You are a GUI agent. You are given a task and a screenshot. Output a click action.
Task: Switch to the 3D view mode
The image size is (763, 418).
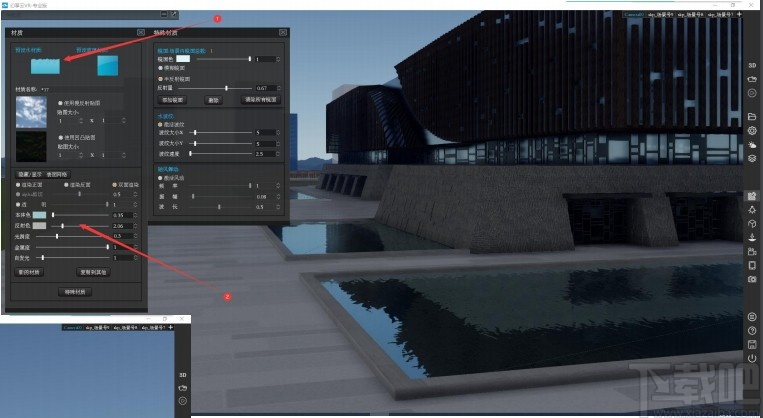tap(752, 65)
